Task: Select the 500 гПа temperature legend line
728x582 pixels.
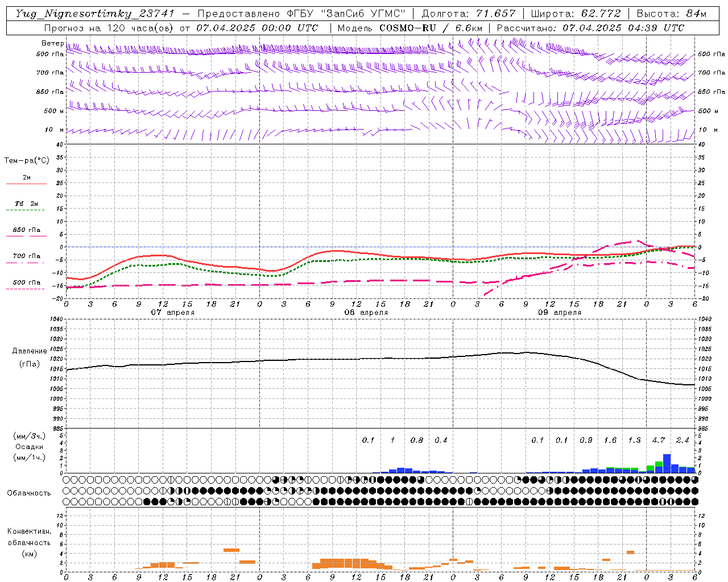Action: point(26,289)
